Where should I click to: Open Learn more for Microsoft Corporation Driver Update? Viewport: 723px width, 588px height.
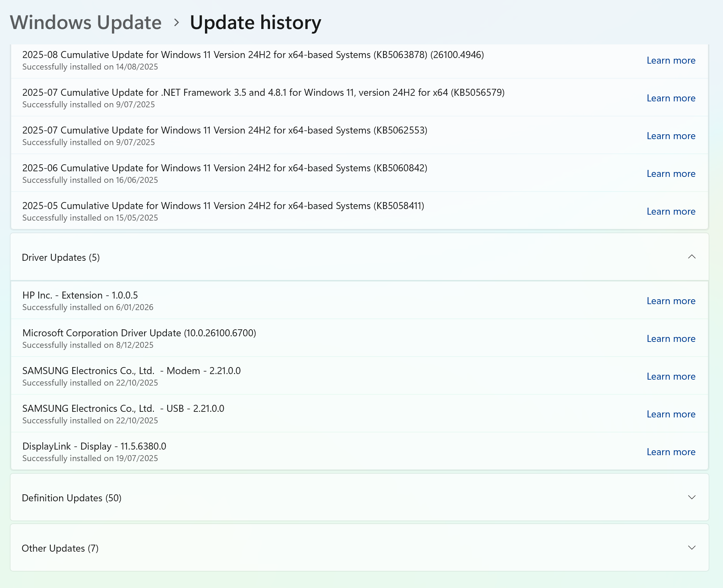(671, 339)
